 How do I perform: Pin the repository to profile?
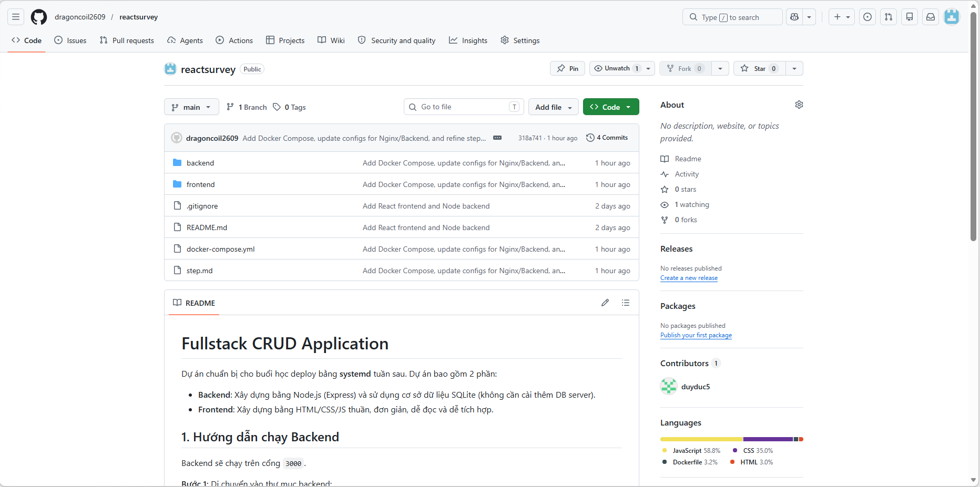(567, 68)
